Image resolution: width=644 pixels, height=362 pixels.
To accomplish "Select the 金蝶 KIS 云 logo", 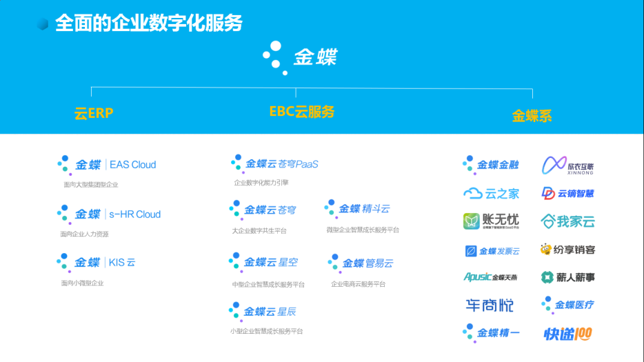I will coord(96,263).
